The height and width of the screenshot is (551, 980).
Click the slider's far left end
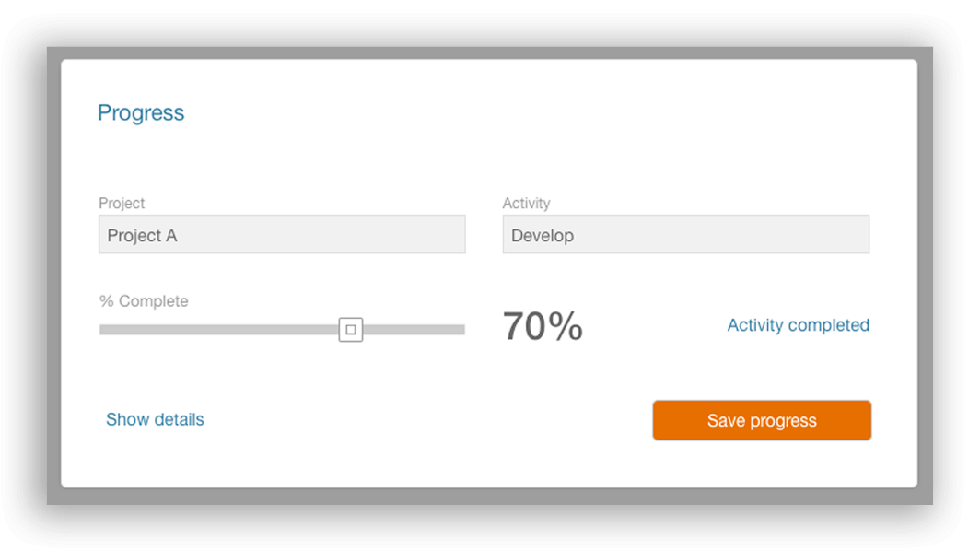[102, 330]
